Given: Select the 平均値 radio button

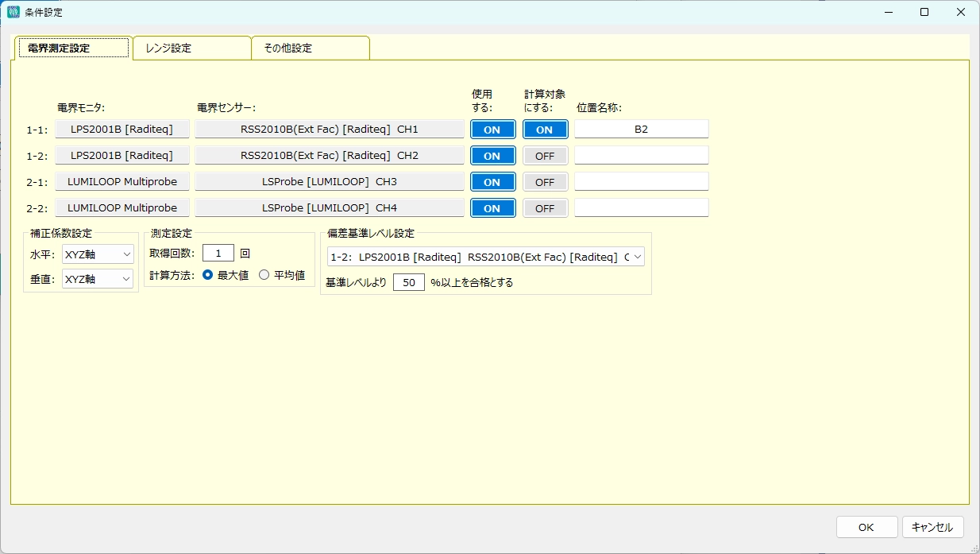Looking at the screenshot, I should [x=264, y=275].
